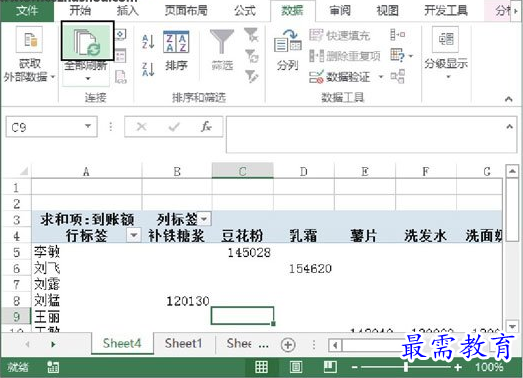523x378 pixels.
Task: Zoom in with plus button
Action: point(458,367)
